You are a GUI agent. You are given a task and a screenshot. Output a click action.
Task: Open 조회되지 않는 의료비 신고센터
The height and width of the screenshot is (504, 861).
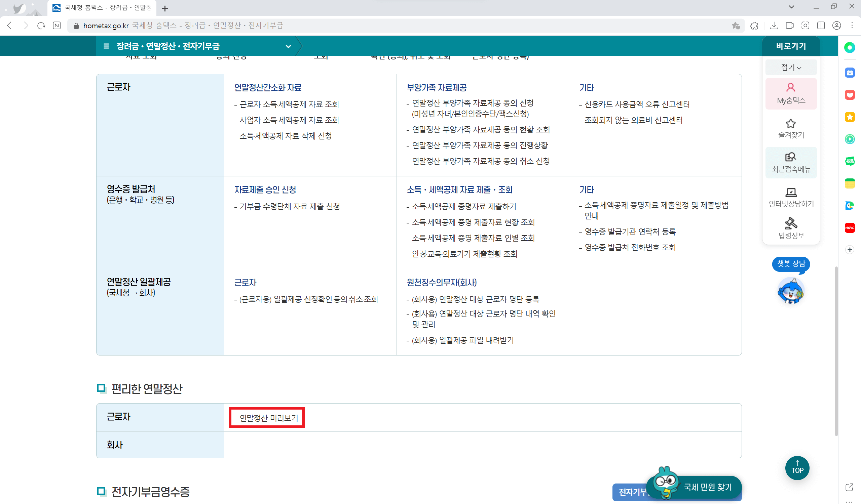[x=633, y=120]
